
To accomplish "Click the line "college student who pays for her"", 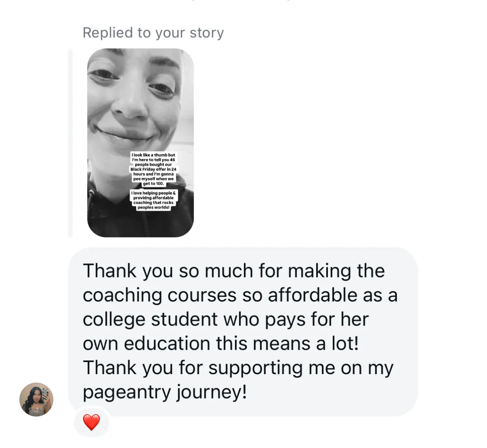I will click(226, 320).
